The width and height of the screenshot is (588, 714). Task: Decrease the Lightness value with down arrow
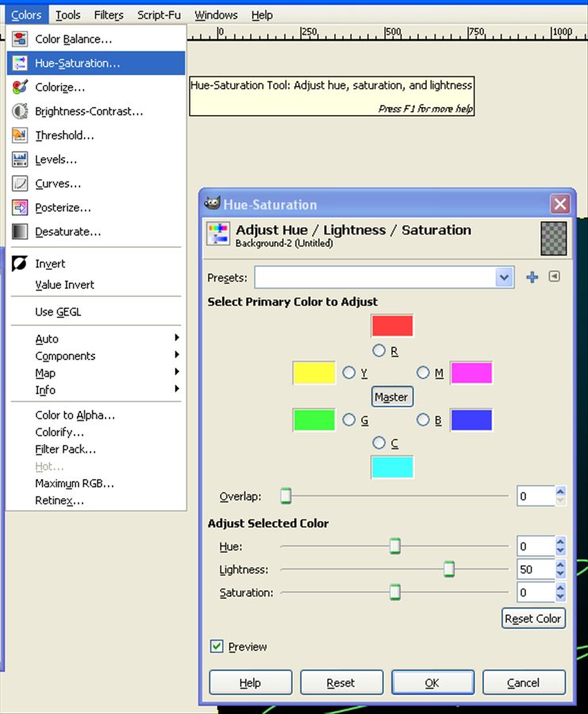tap(560, 574)
